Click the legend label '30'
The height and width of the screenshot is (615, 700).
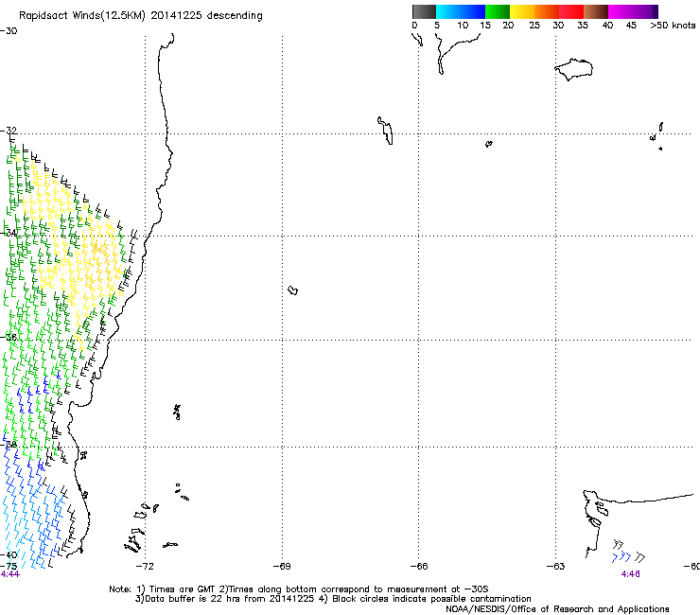tap(558, 26)
